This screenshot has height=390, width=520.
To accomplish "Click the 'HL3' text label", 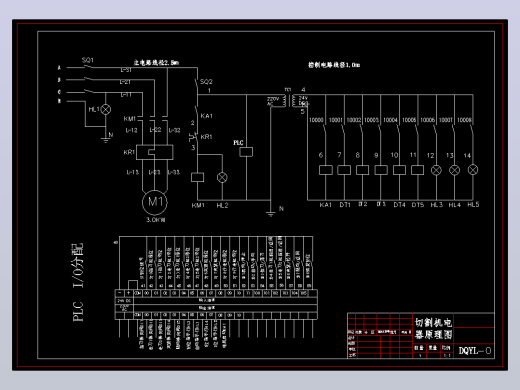I will pos(436,205).
